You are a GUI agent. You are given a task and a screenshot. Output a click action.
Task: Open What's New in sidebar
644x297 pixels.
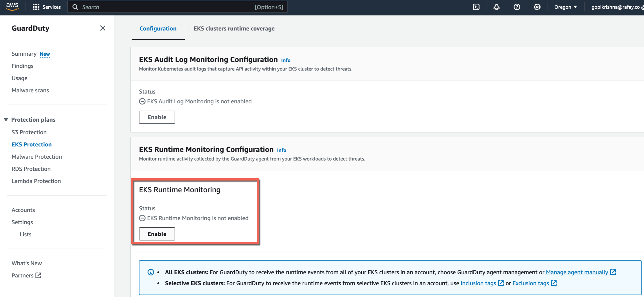tap(27, 263)
